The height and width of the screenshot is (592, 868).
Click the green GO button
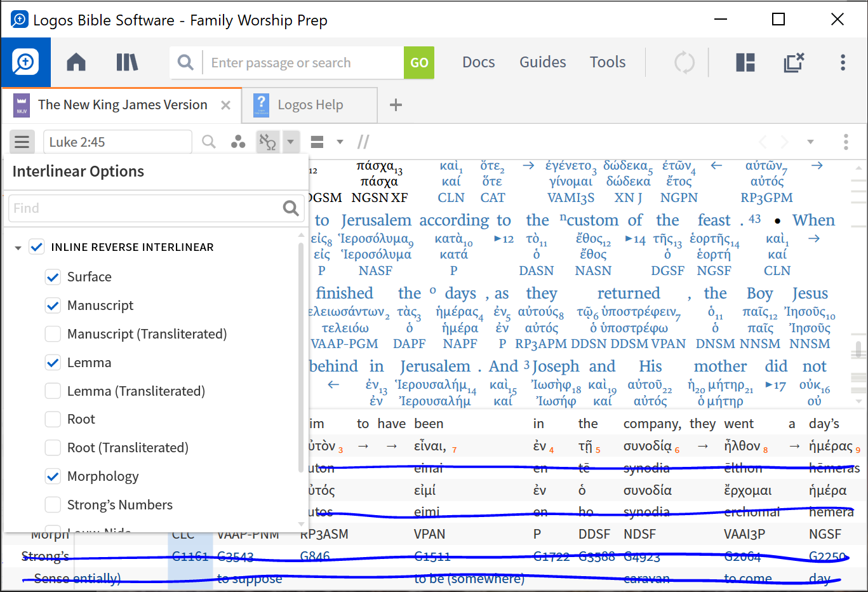[419, 62]
